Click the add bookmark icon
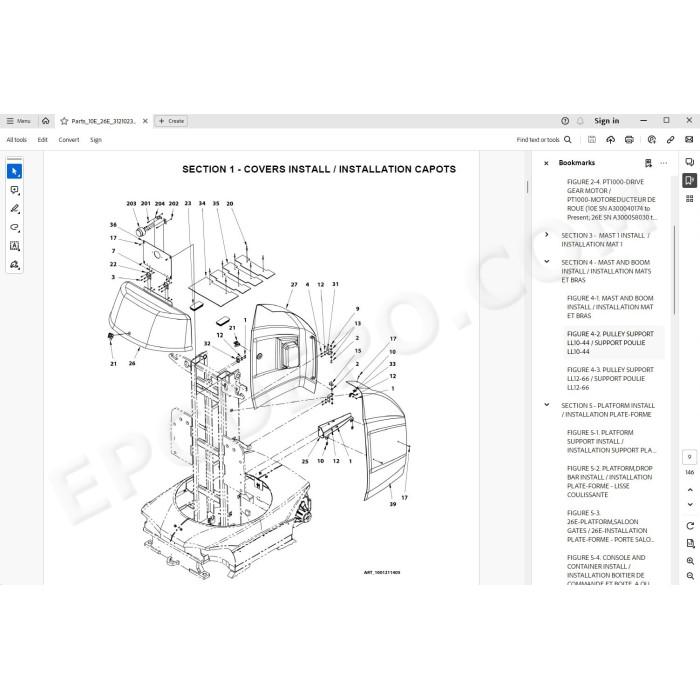700x700 pixels. click(648, 163)
